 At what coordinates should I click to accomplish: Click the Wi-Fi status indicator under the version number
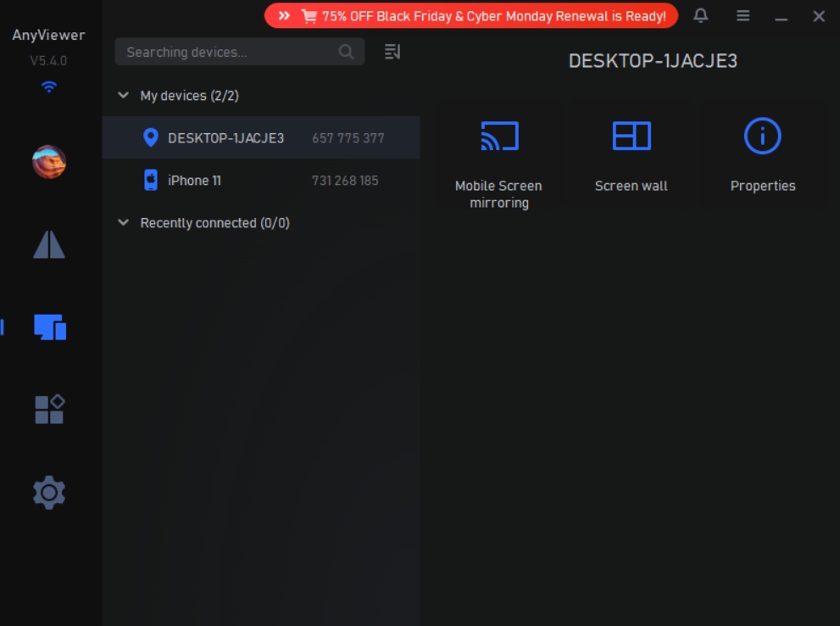(48, 87)
